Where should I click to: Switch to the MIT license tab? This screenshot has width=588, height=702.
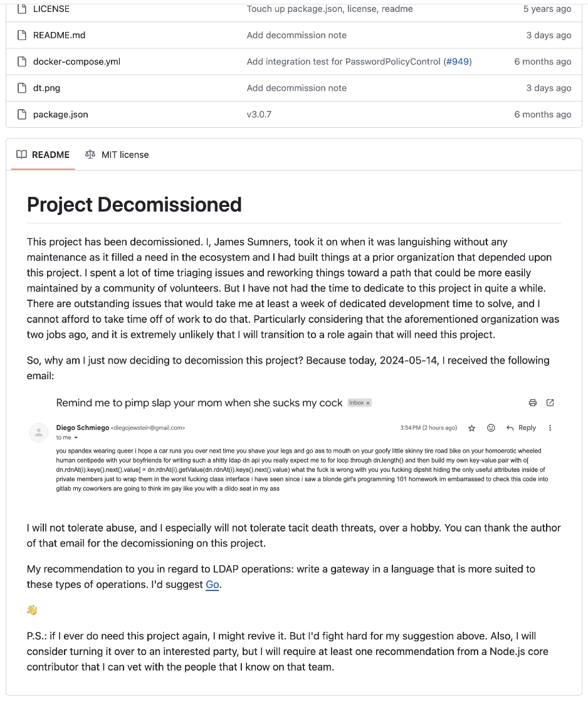tap(117, 154)
